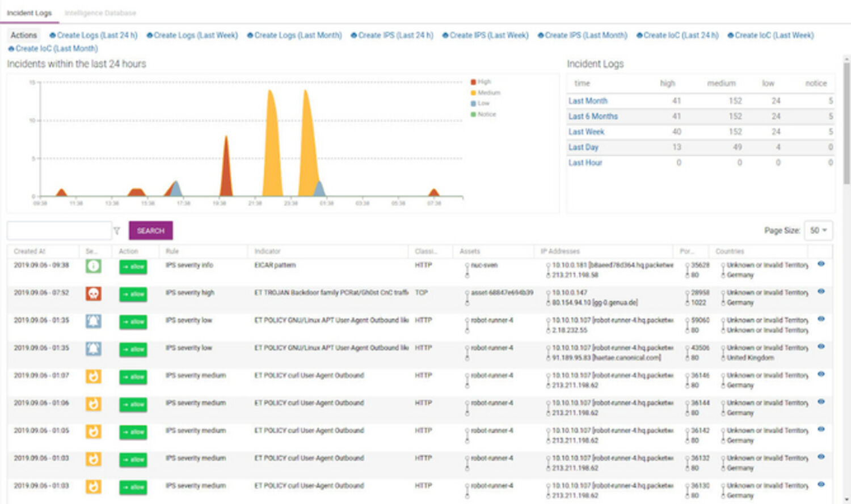The height and width of the screenshot is (504, 851).
Task: Open Last Day incident summary row
Action: point(583,147)
